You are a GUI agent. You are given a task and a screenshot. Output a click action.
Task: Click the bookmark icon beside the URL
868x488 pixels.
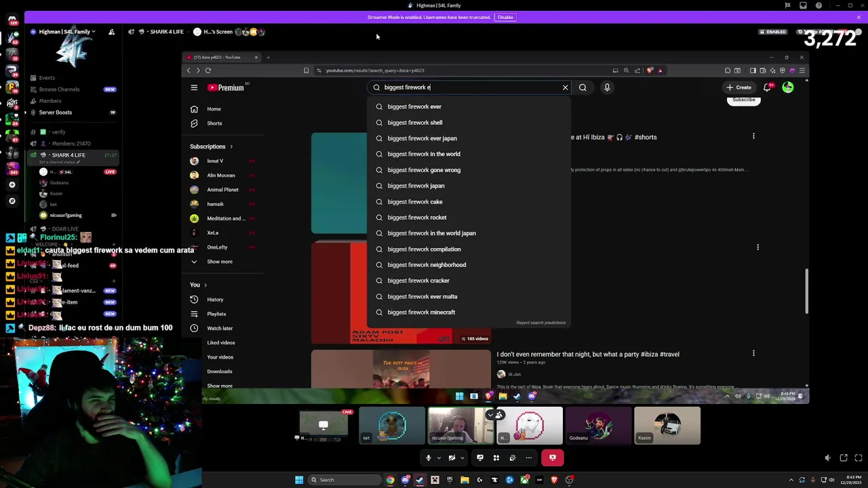pos(307,70)
